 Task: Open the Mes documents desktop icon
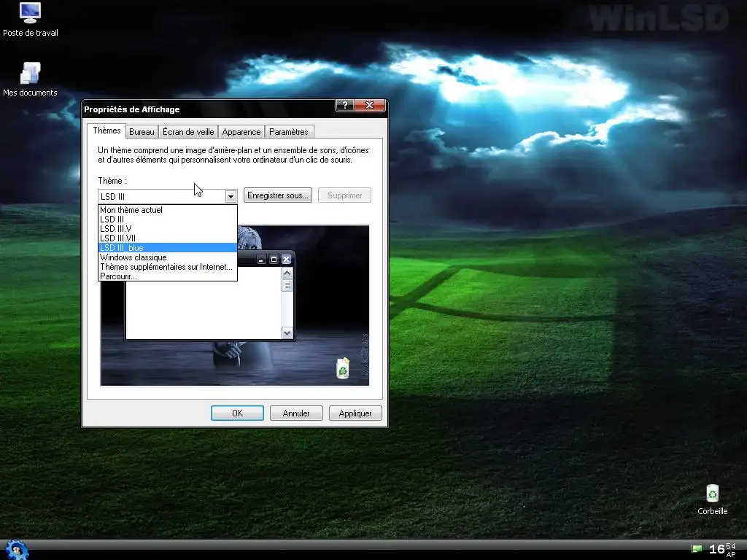pyautogui.click(x=30, y=79)
